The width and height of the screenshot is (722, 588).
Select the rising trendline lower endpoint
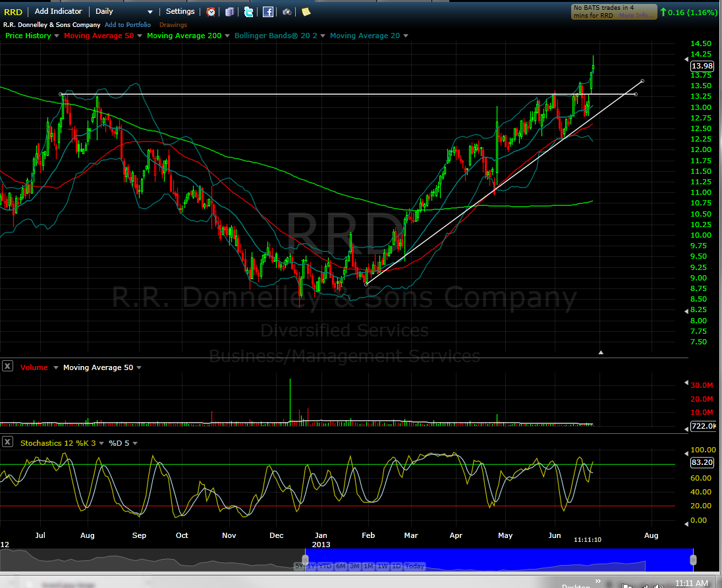pos(366,284)
